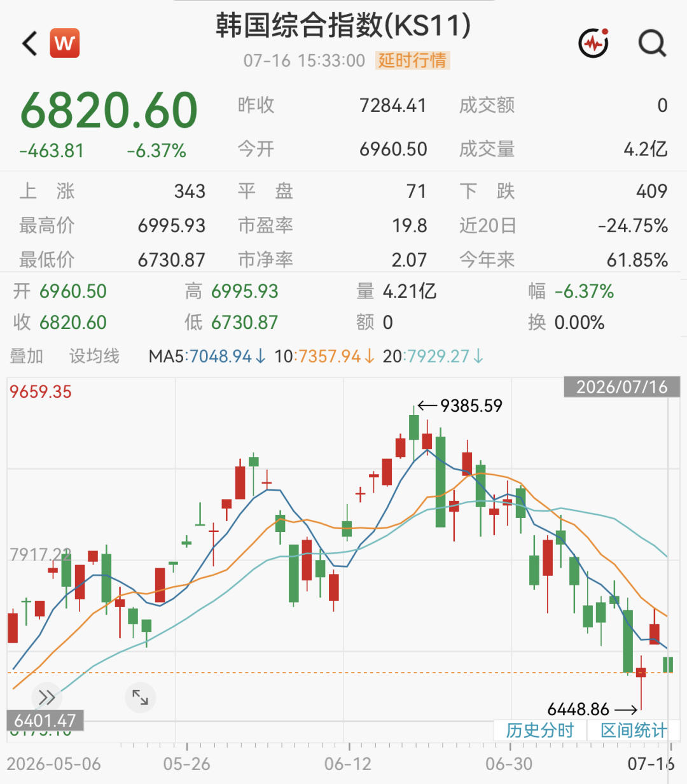Tap the back arrow icon
The image size is (687, 784).
(30, 44)
